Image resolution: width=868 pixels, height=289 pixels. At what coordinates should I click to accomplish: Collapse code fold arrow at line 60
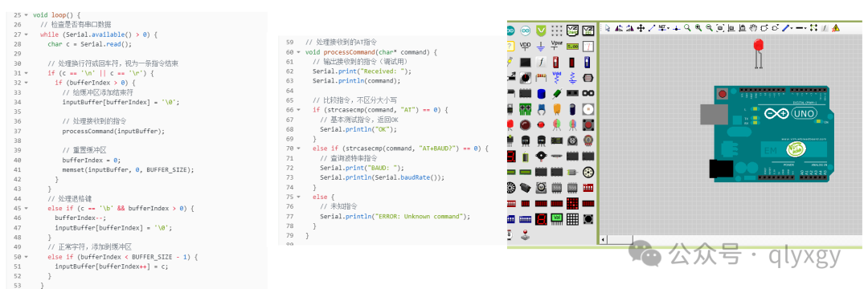tap(300, 52)
